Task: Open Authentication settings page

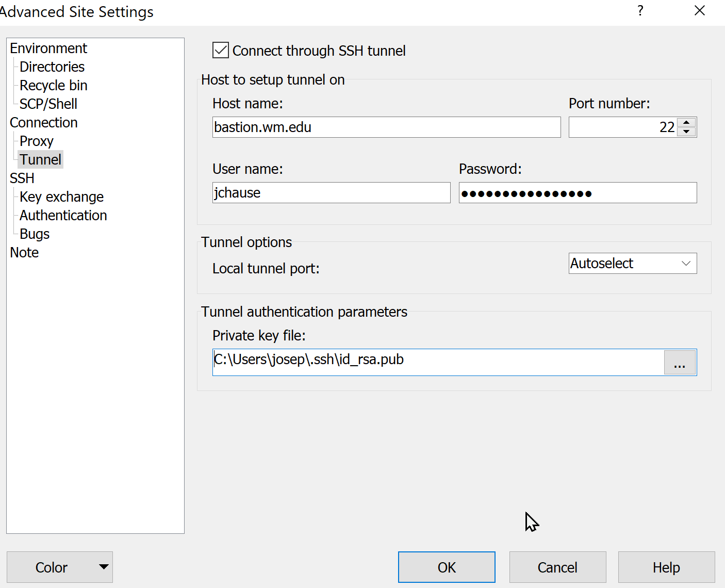Action: pos(63,216)
